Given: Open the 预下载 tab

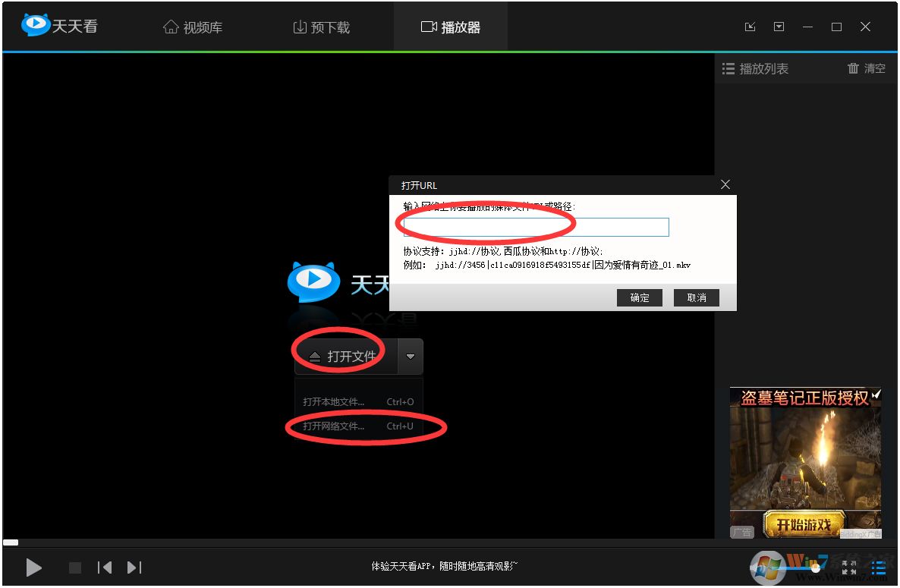Looking at the screenshot, I should coord(322,27).
